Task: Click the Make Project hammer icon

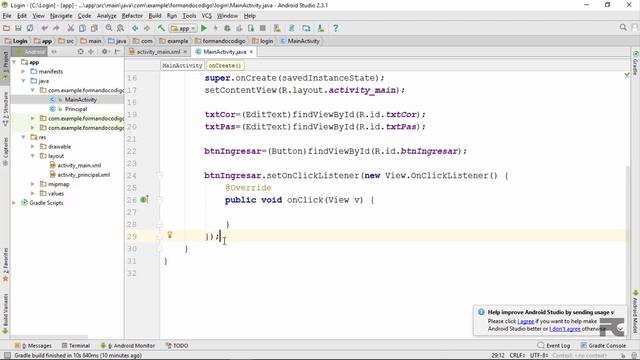Action: click(x=161, y=28)
